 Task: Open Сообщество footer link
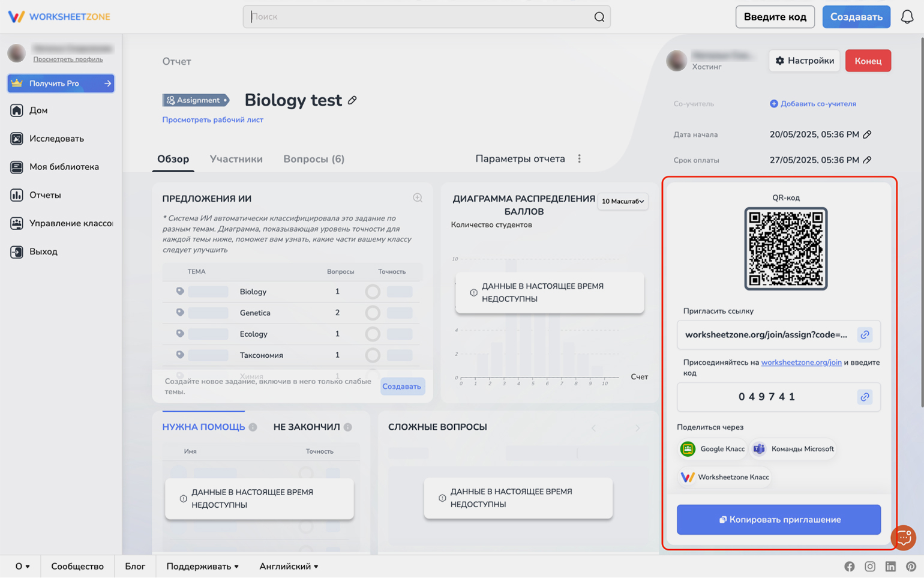click(77, 567)
